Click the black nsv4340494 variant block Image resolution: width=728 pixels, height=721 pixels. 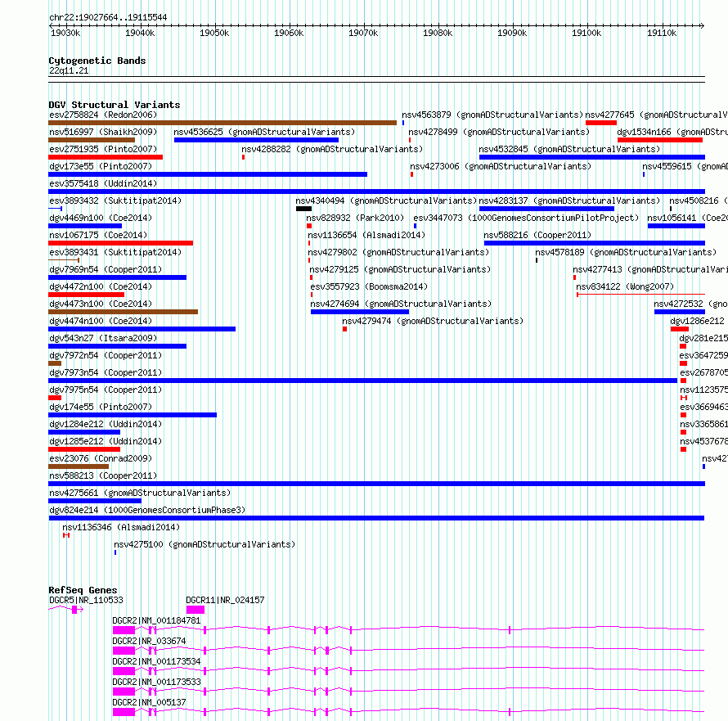click(303, 209)
